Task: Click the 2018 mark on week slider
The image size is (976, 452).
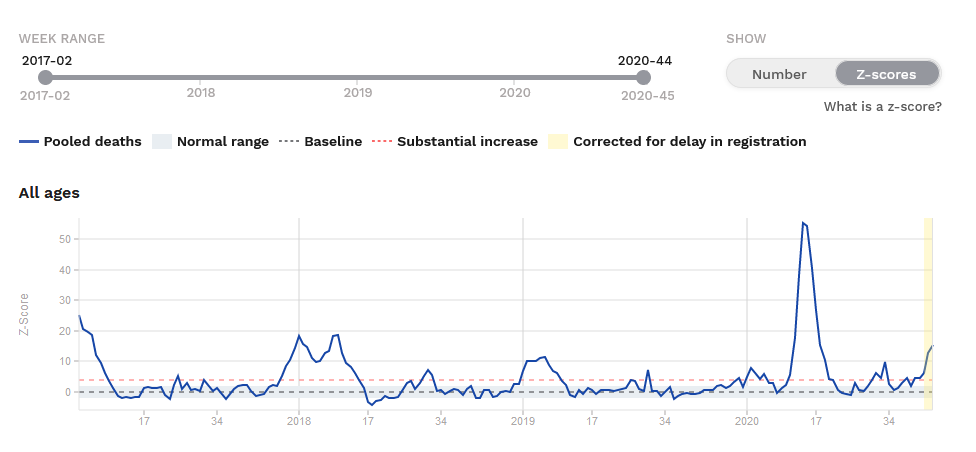Action: (x=201, y=93)
